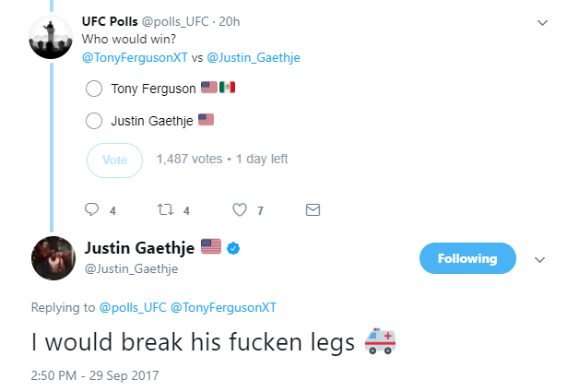The width and height of the screenshot is (579, 392).
Task: Expand more options on Gaethje's reply
Action: point(541,259)
